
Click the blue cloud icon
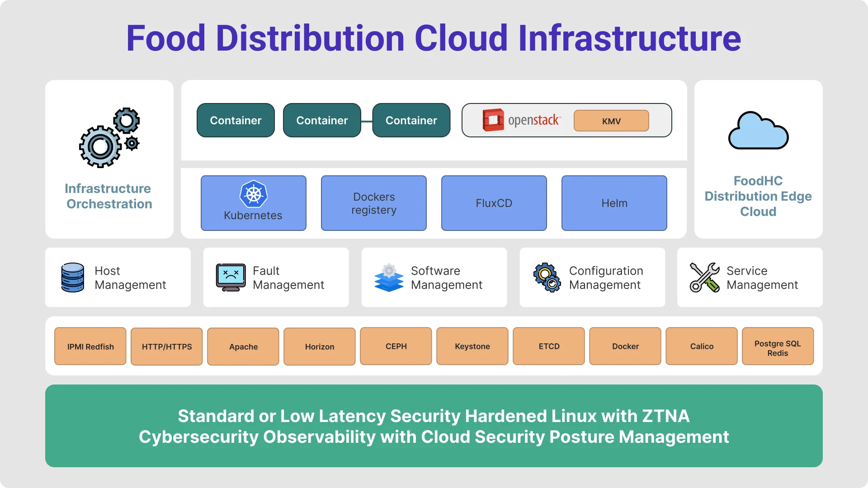(758, 131)
